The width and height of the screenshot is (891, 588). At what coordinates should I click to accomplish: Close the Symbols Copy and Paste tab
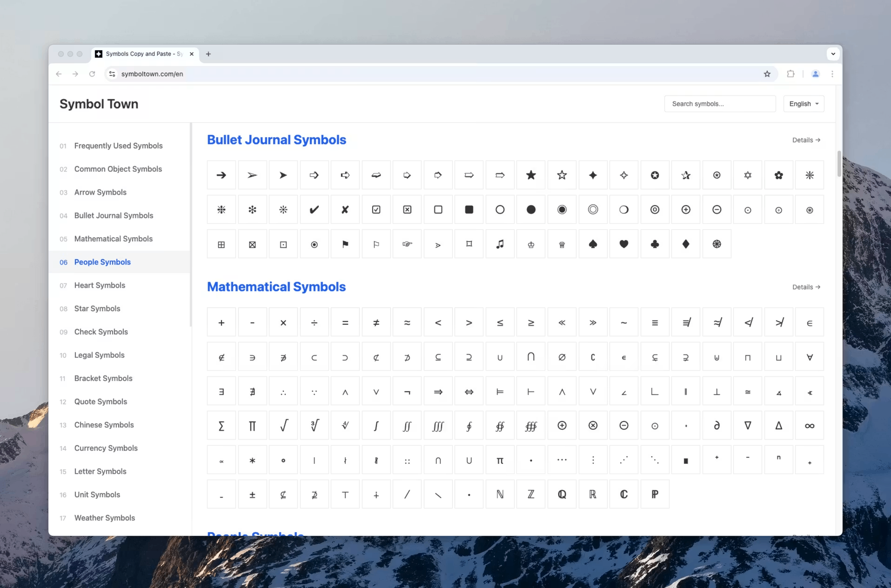[192, 54]
